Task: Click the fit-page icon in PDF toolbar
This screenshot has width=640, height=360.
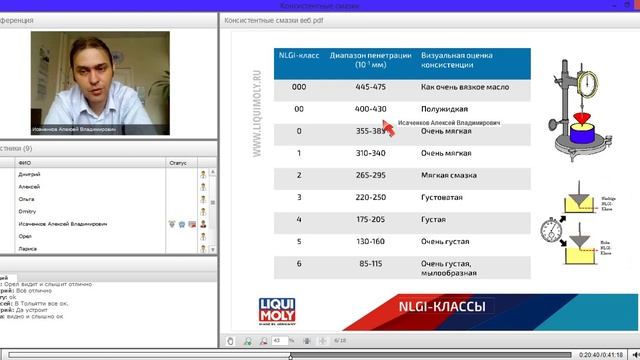Action: [x=307, y=341]
